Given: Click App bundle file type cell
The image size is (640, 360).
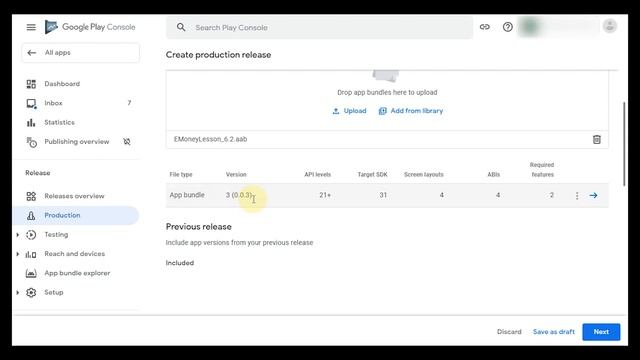Looking at the screenshot, I should click(x=187, y=195).
